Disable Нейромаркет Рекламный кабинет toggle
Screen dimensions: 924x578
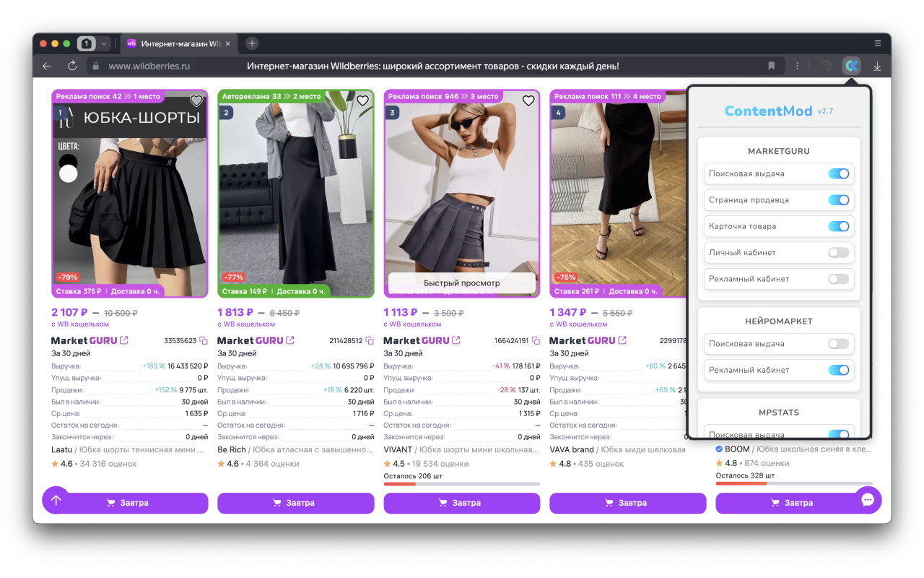(838, 370)
